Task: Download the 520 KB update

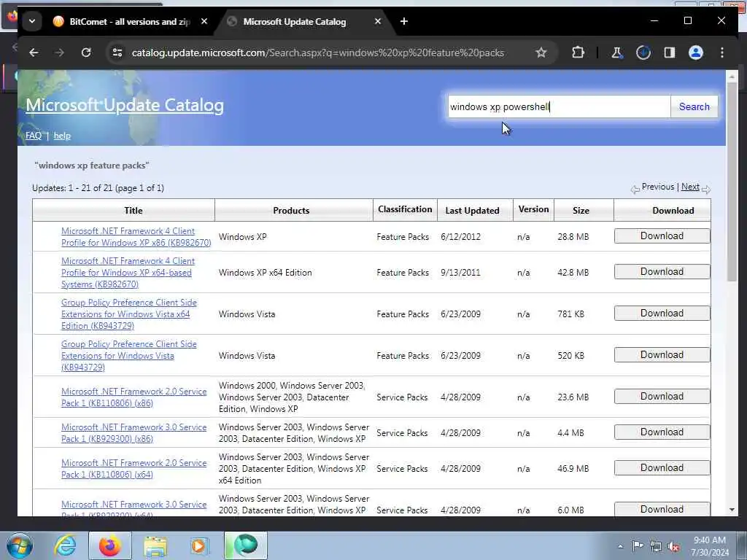Action: pyautogui.click(x=662, y=355)
